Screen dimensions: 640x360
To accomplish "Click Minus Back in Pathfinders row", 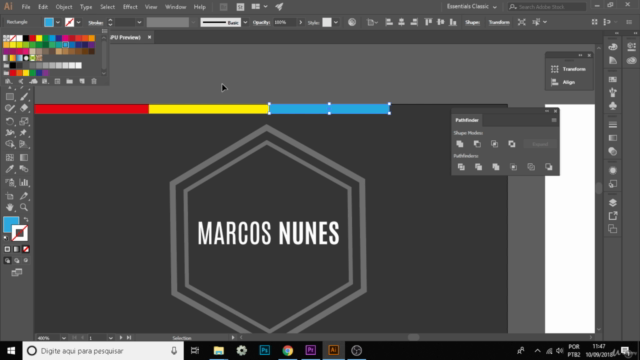I will (x=549, y=167).
